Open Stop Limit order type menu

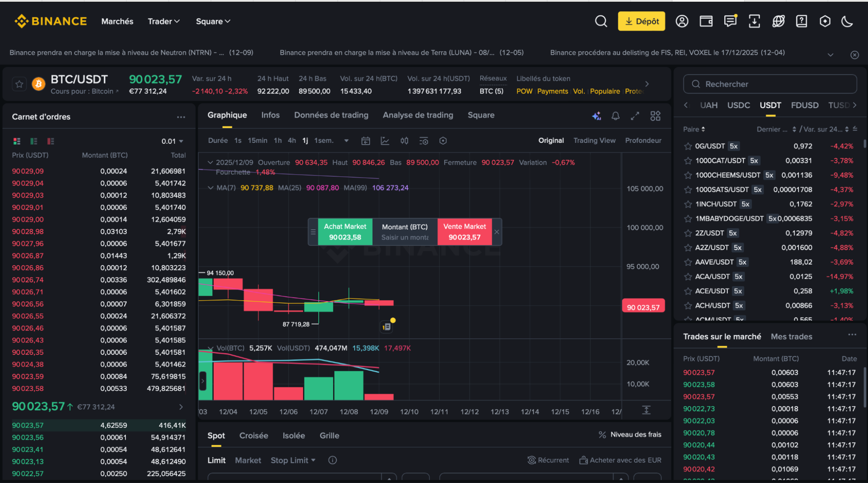tap(293, 460)
